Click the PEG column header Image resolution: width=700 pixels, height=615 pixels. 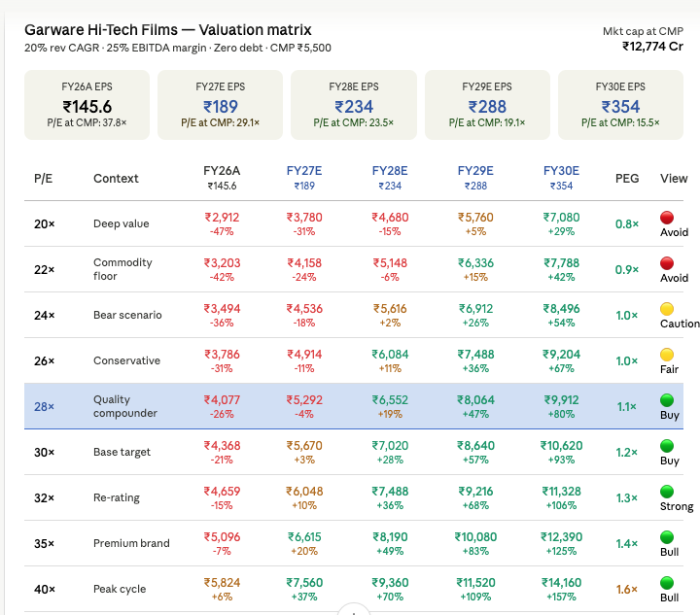[627, 179]
